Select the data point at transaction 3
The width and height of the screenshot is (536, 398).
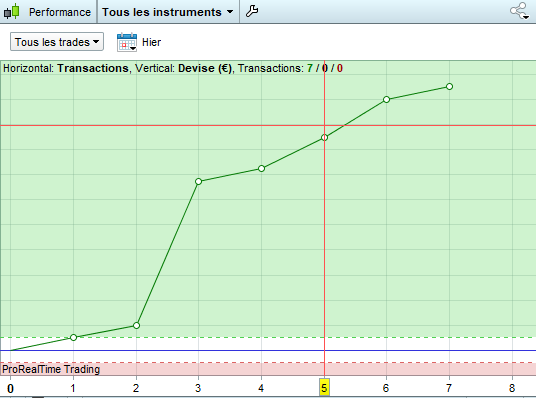tap(199, 181)
